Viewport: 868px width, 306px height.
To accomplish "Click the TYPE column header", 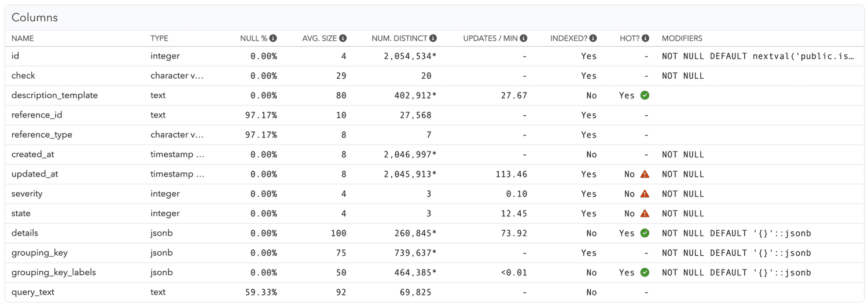I will pyautogui.click(x=159, y=38).
